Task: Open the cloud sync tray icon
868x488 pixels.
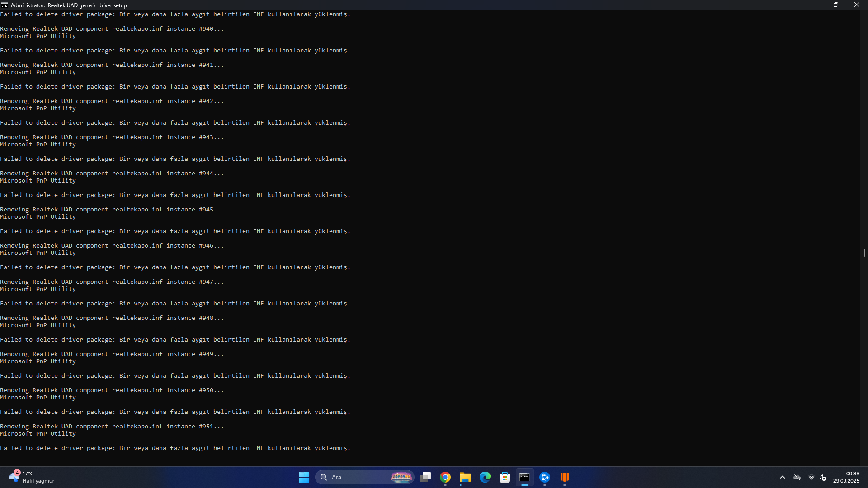Action: [797, 477]
